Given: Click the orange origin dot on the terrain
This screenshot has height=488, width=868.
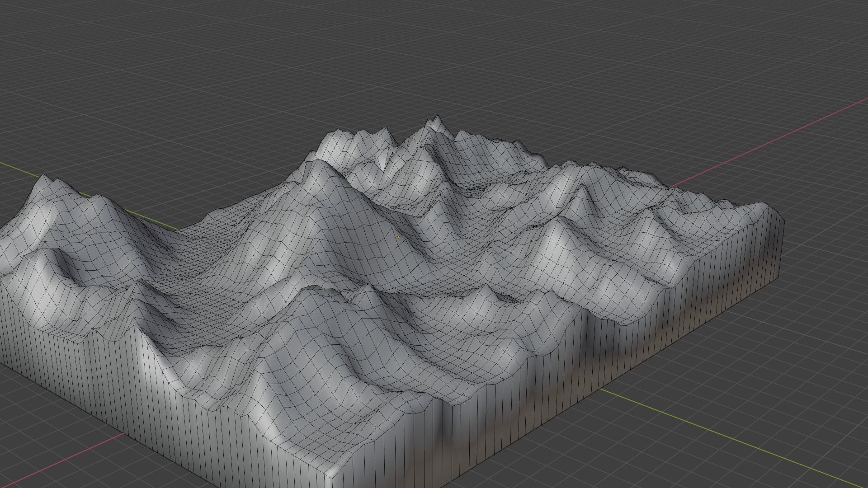Looking at the screenshot, I should click(x=398, y=237).
